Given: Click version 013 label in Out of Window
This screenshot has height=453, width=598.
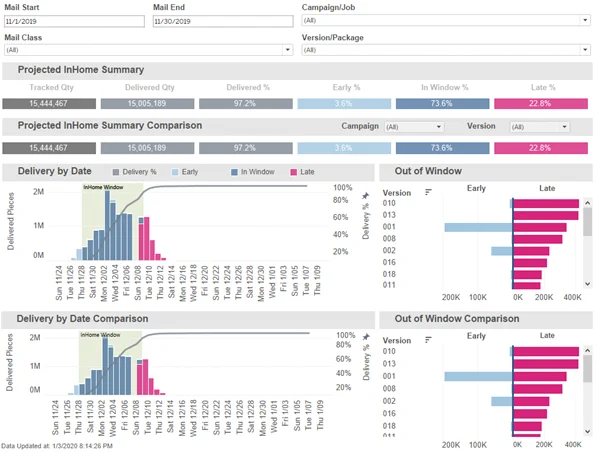Looking at the screenshot, I should pos(389,215).
